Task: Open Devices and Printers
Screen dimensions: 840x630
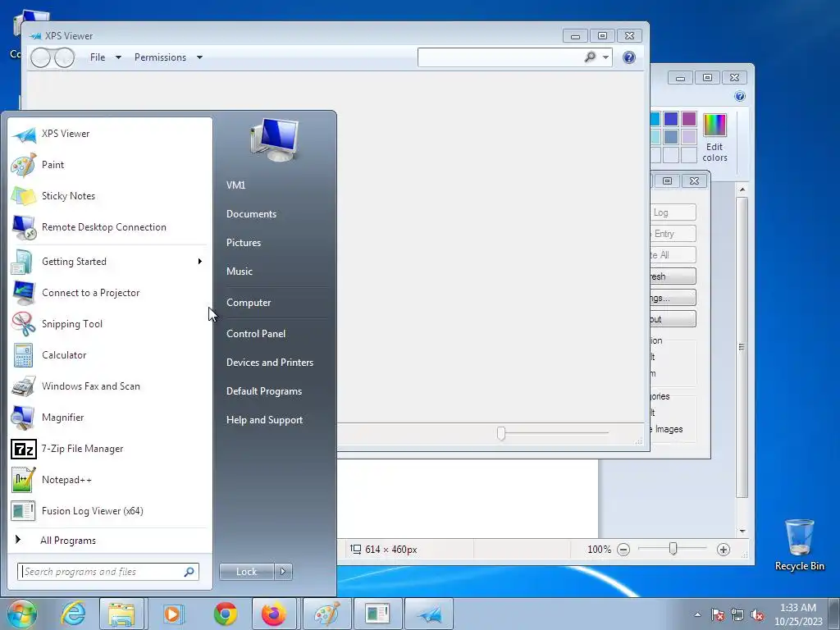Action: 270,363
